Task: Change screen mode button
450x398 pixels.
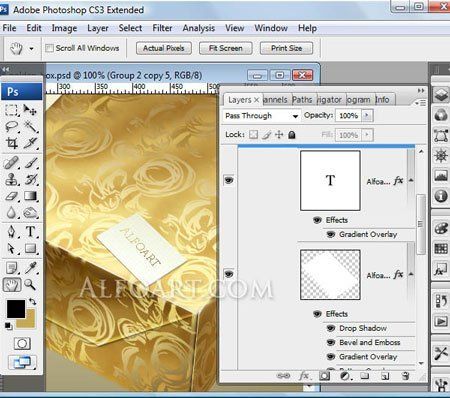Action: click(x=21, y=362)
